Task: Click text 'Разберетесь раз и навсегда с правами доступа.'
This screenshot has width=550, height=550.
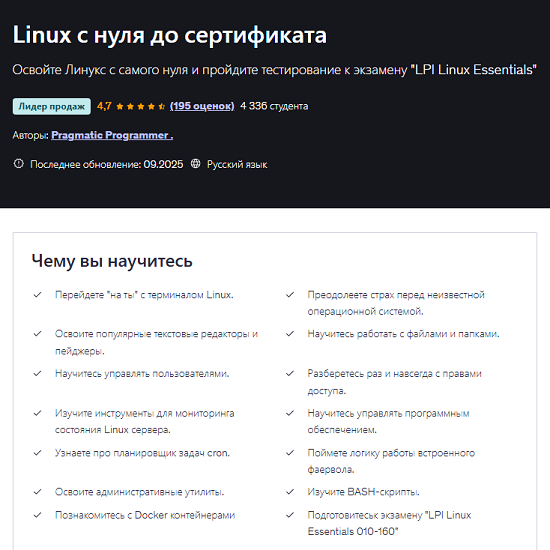Action: (395, 382)
